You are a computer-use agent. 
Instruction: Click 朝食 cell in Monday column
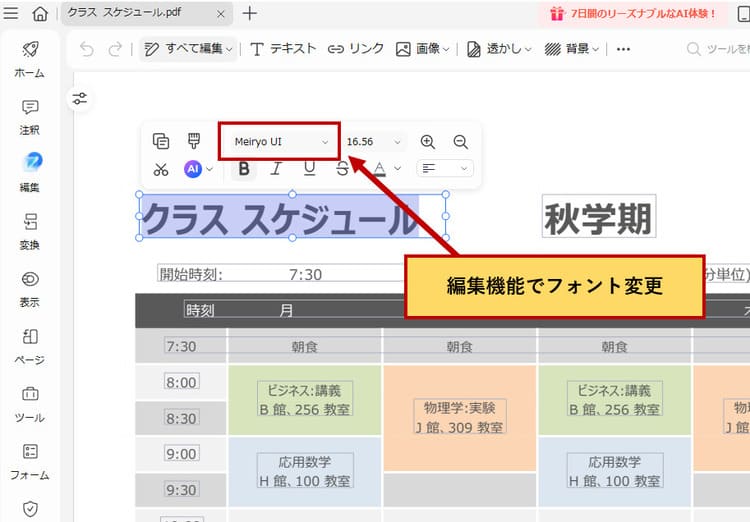coord(305,346)
